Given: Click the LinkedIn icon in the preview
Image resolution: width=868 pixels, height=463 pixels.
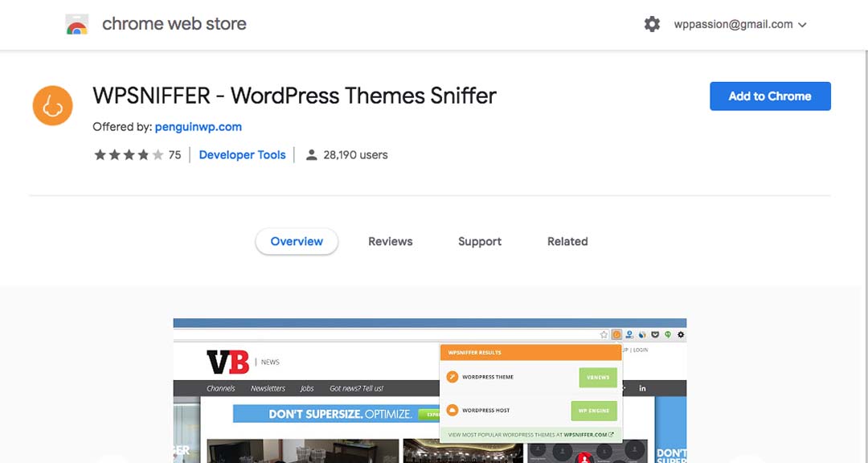Looking at the screenshot, I should (x=642, y=388).
